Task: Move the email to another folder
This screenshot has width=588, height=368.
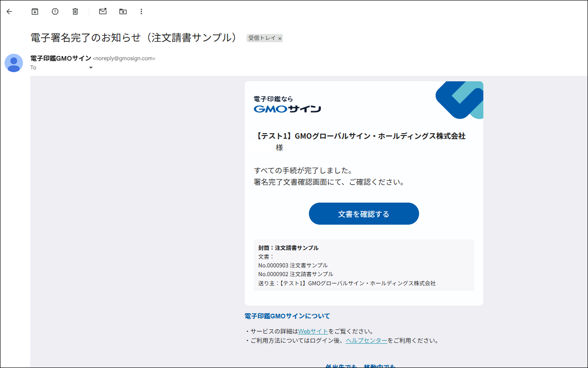Action: tap(123, 11)
